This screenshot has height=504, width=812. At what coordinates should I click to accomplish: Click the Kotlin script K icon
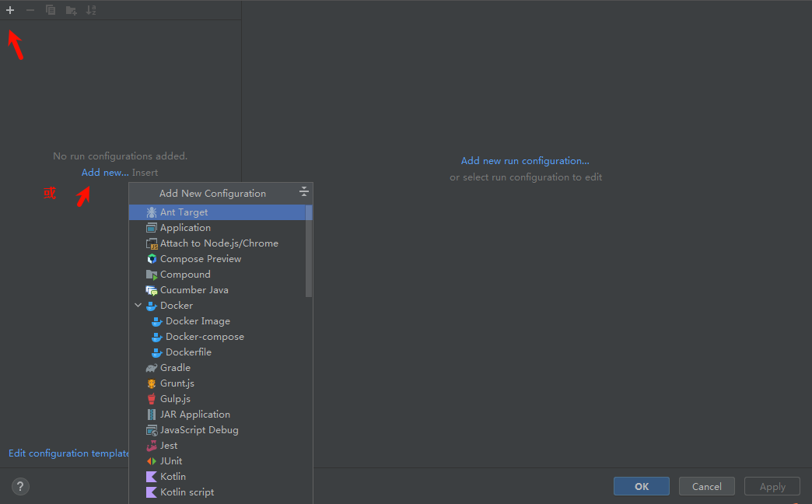click(x=151, y=492)
